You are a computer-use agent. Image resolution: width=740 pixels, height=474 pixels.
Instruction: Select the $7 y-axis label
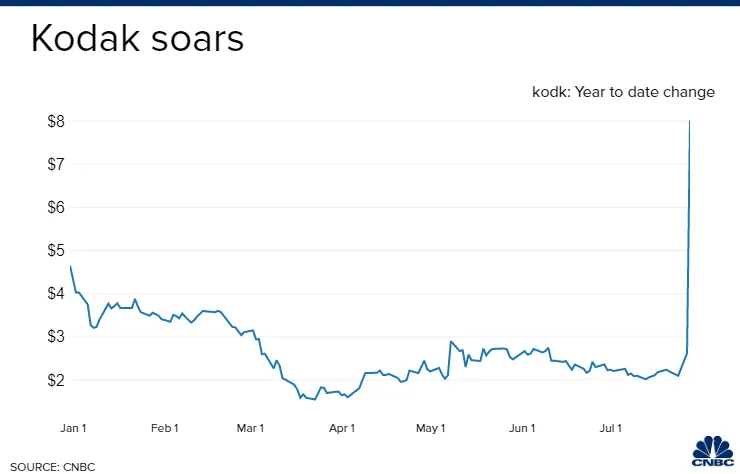click(x=55, y=165)
